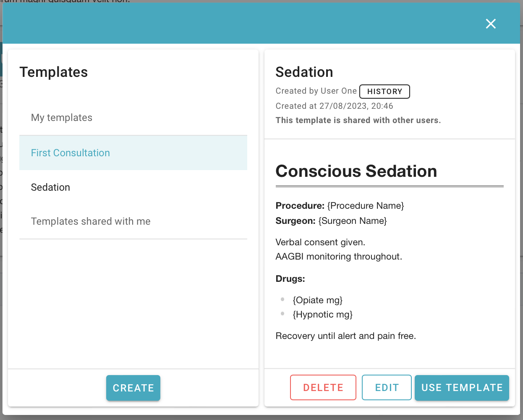Close the Templates dialog

(490, 24)
